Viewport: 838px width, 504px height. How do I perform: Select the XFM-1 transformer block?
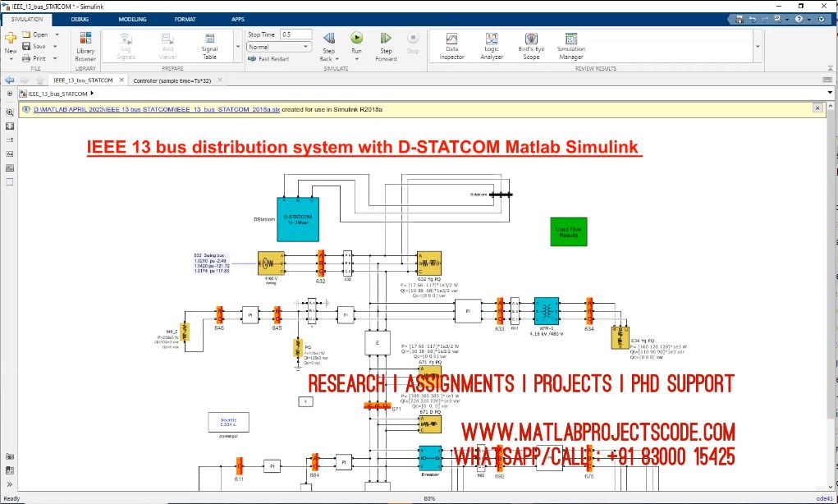click(546, 311)
